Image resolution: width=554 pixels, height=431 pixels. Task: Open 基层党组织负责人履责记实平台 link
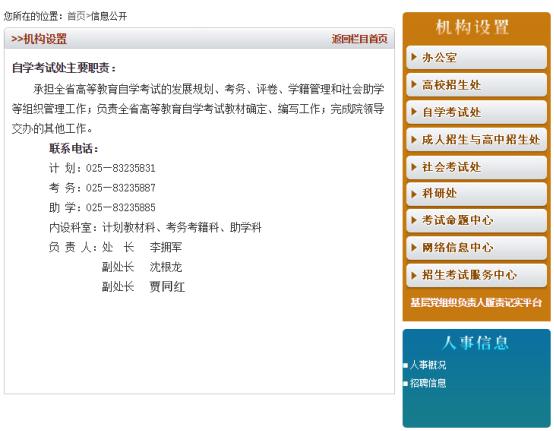coord(476,303)
